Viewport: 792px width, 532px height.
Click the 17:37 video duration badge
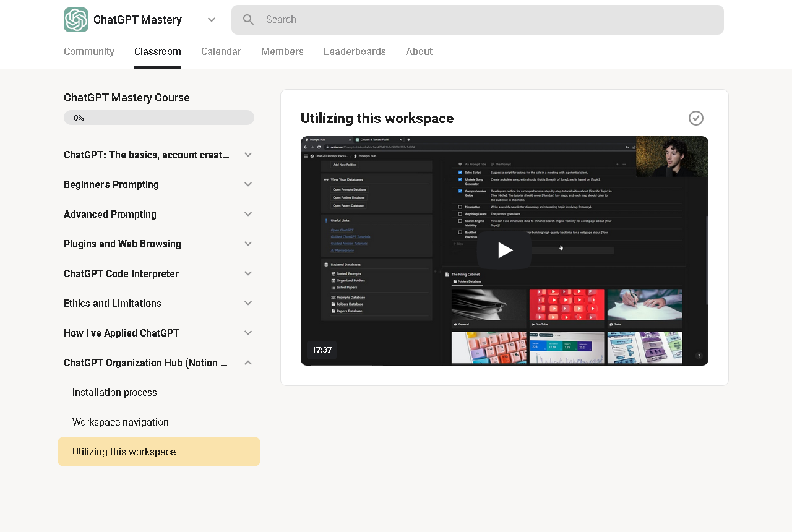(322, 350)
